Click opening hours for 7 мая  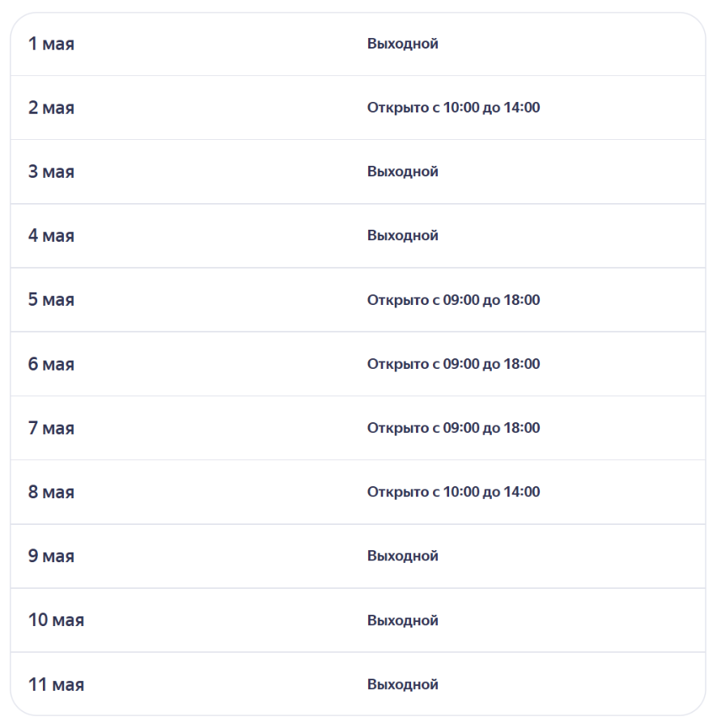point(453,428)
